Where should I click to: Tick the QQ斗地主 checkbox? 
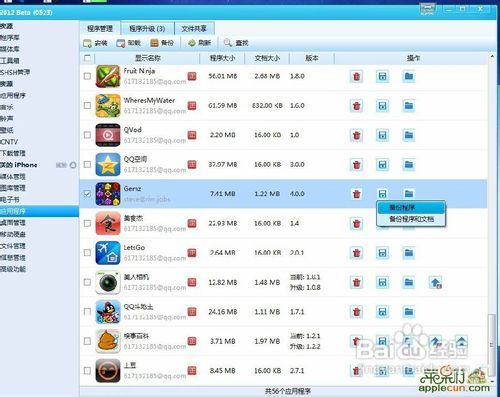pyautogui.click(x=87, y=312)
